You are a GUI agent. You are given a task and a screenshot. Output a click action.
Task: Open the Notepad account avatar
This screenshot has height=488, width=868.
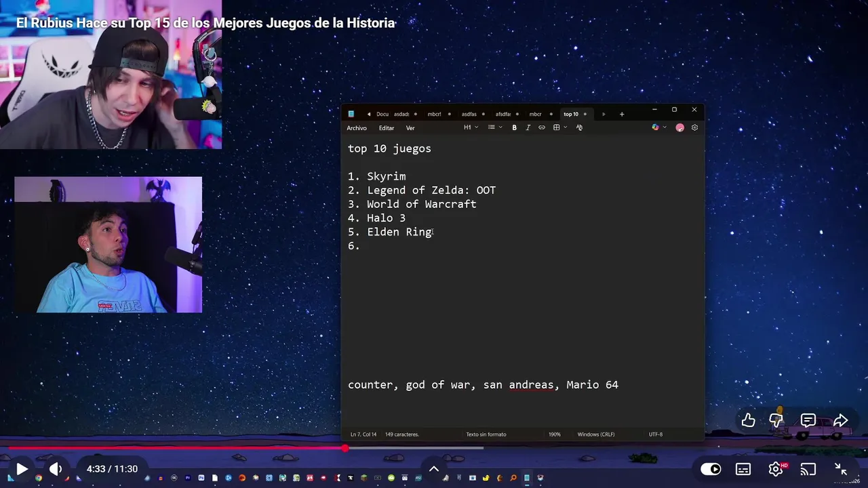point(679,127)
